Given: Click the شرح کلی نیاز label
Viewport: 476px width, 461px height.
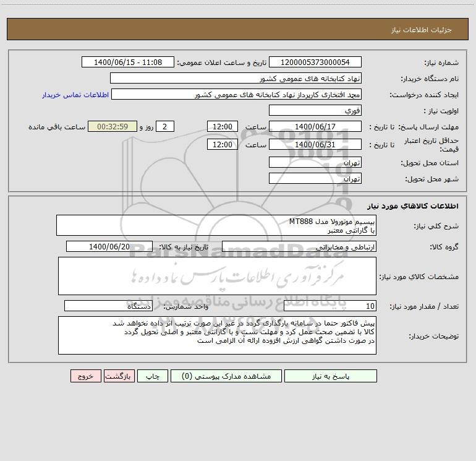Looking at the screenshot, I should pos(436,226).
